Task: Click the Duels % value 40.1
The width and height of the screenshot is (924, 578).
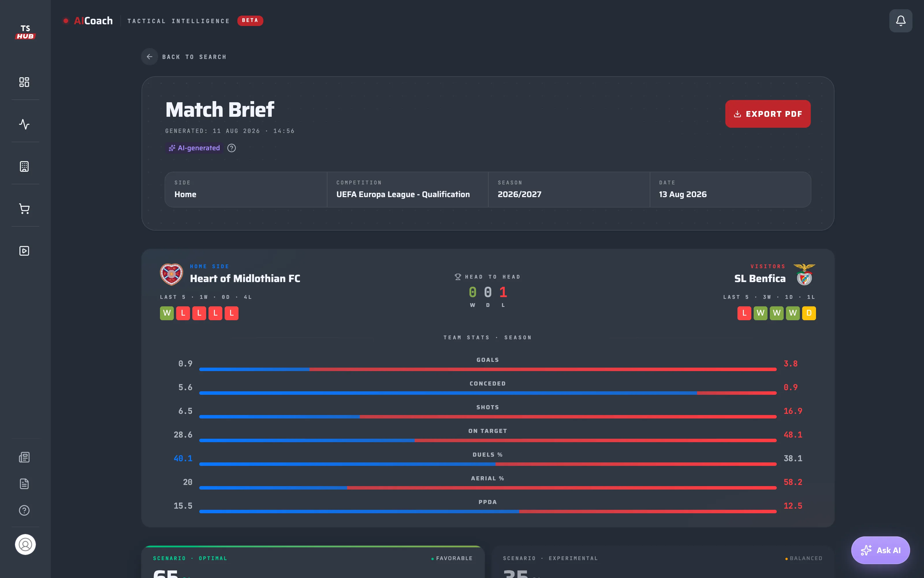Action: pos(183,458)
